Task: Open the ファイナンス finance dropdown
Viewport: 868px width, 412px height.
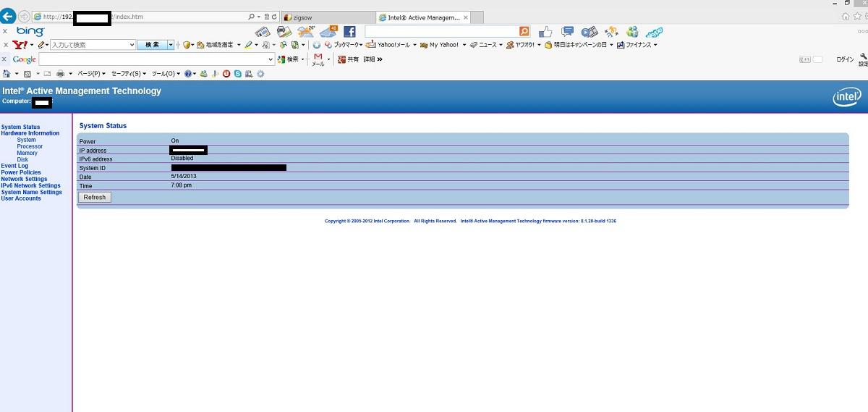Action: point(637,45)
